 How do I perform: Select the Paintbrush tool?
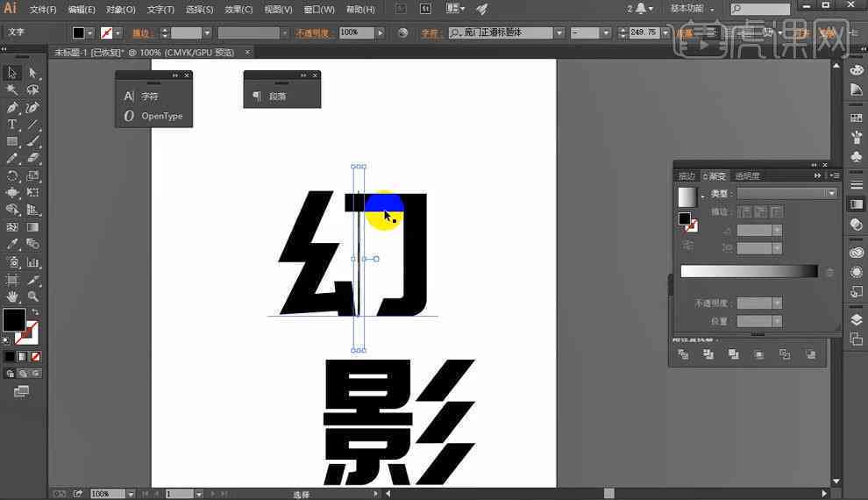tap(32, 142)
